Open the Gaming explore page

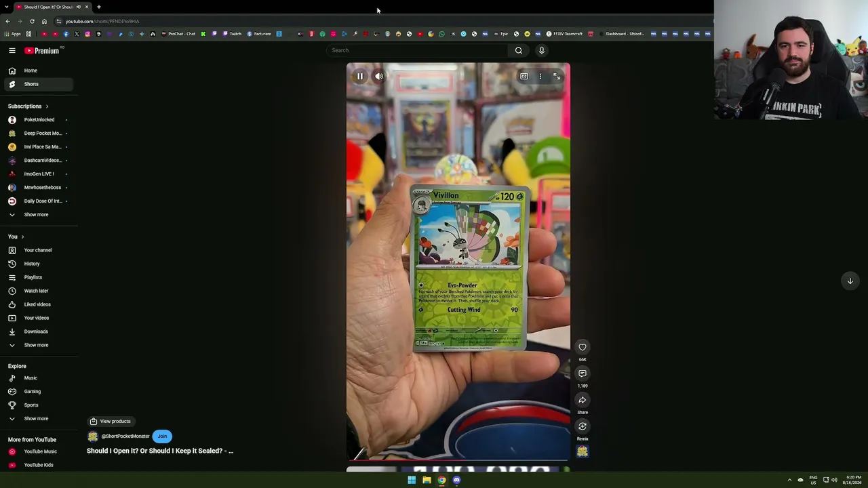tap(39, 391)
